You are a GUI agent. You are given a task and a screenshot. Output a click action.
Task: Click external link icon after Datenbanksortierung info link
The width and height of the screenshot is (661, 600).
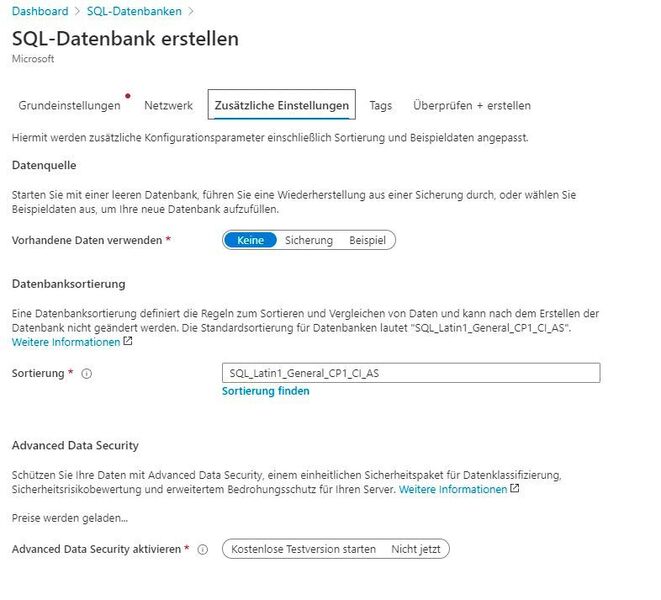pyautogui.click(x=128, y=342)
